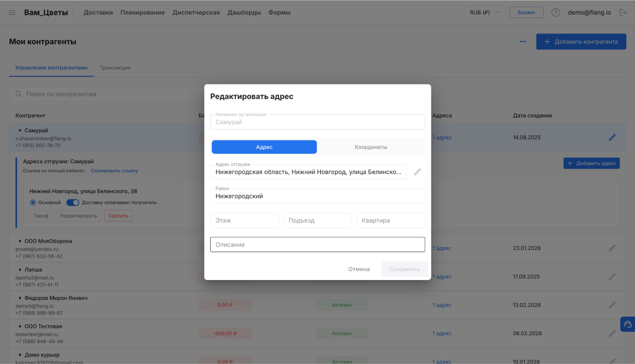Click the edit pencil for ООО МояОборона

[612, 248]
